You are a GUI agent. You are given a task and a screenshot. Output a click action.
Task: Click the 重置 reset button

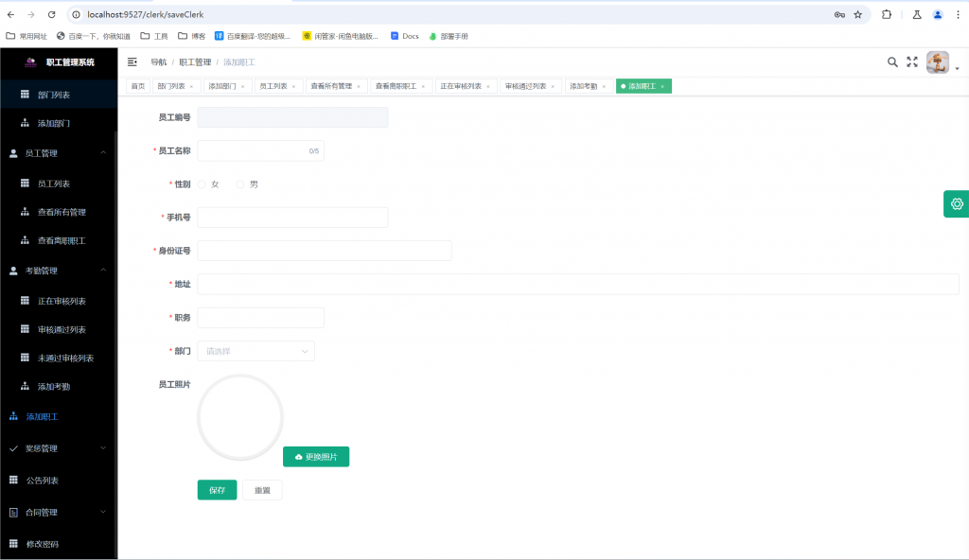262,490
